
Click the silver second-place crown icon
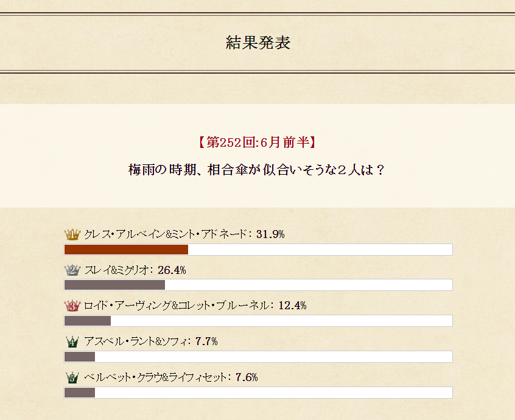[x=72, y=270]
